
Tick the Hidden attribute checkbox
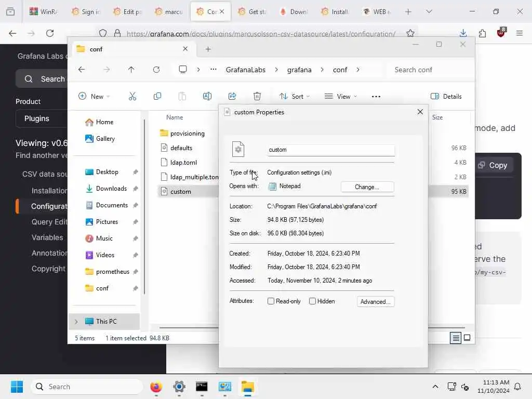pos(312,301)
